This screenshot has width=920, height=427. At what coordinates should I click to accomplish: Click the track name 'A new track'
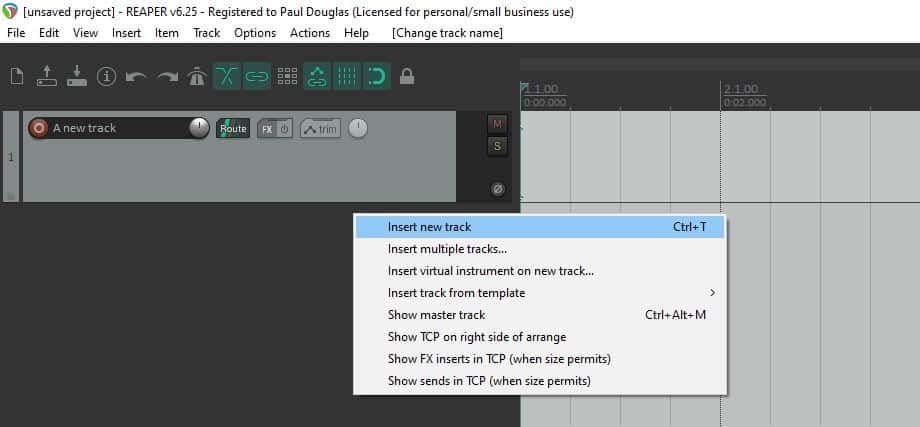[84, 128]
